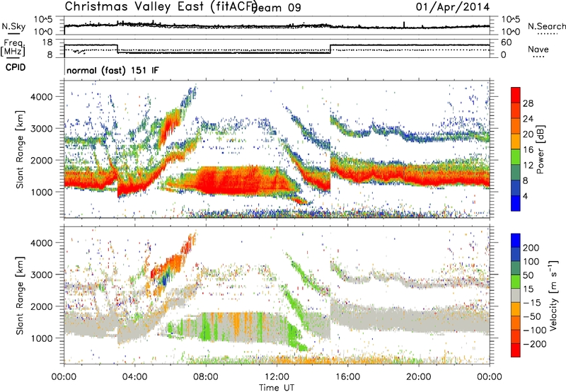Click the 'N.Sky' legend label
This screenshot has width=566, height=392.
[x=13, y=26]
